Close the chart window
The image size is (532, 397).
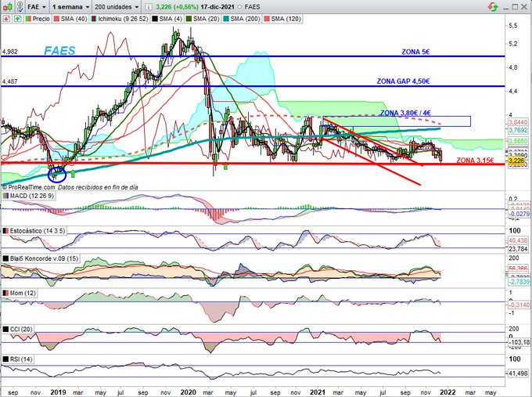pos(524,7)
